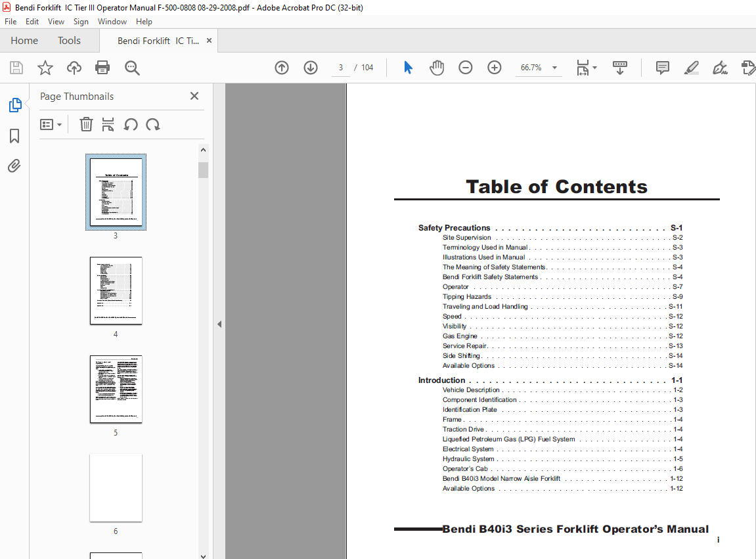Collapse navigation pane with left arrow
The height and width of the screenshot is (559, 756).
point(219,324)
